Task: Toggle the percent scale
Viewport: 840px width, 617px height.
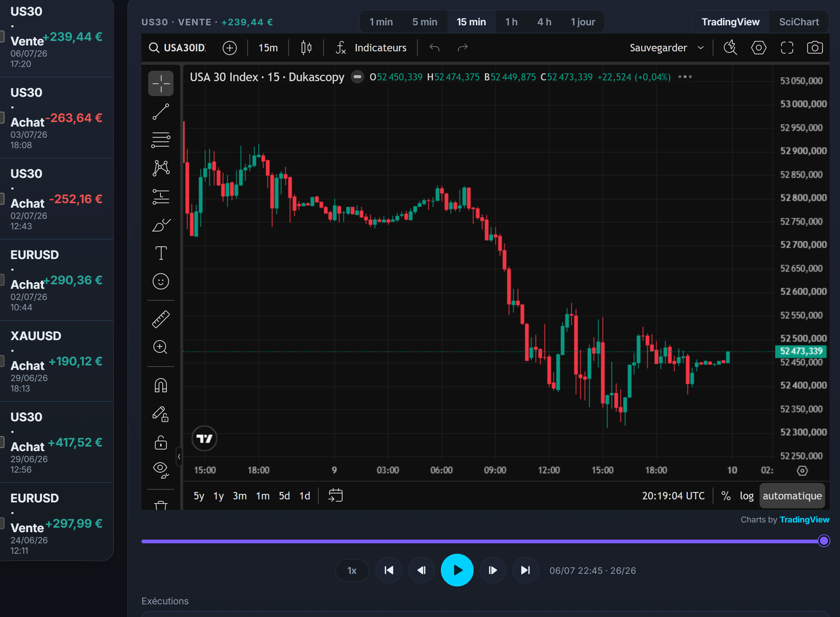Action: coord(726,496)
